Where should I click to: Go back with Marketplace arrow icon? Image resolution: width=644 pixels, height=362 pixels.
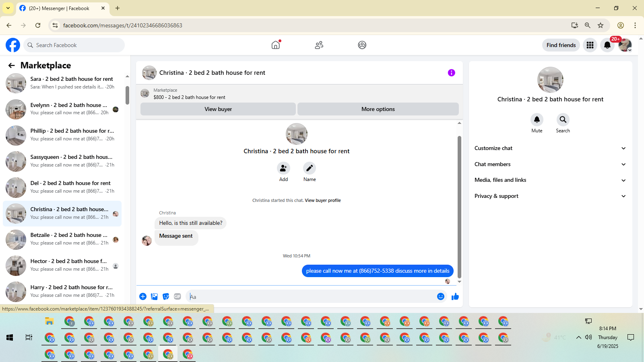click(12, 65)
